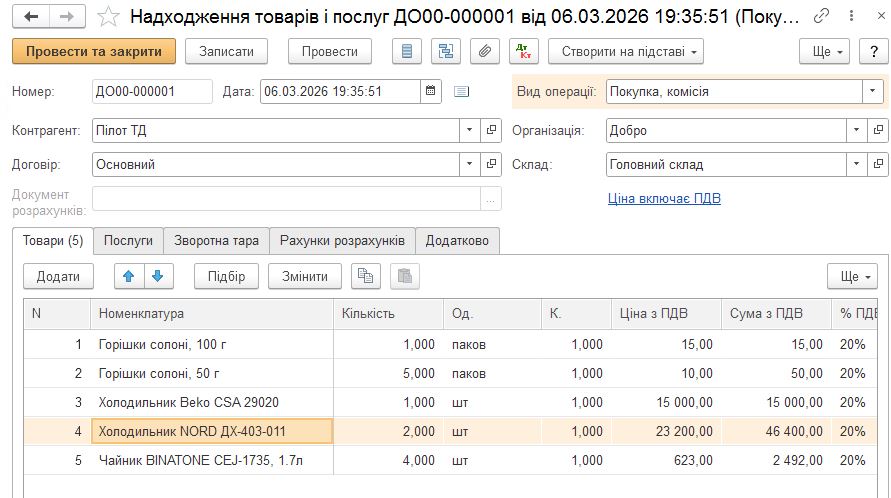Switch to the Рахунки розрахунків tab
891x498 pixels.
pyautogui.click(x=342, y=241)
